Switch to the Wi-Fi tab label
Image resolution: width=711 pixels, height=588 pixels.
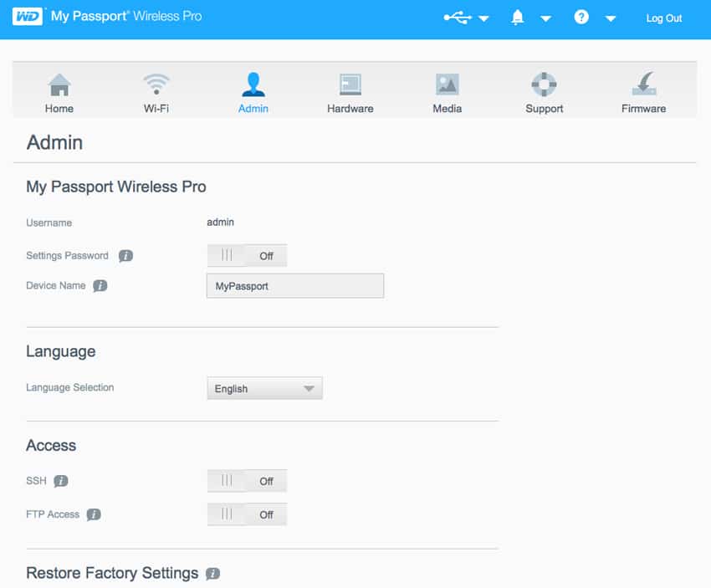click(156, 109)
